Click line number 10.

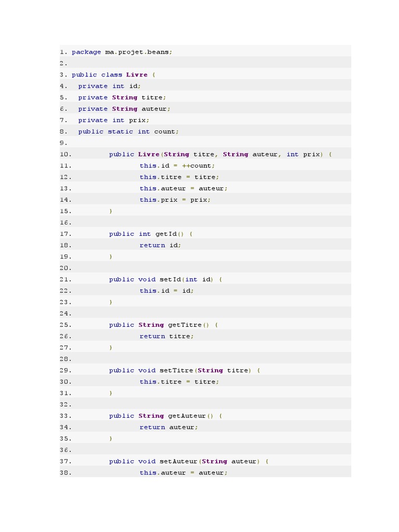tap(65, 154)
